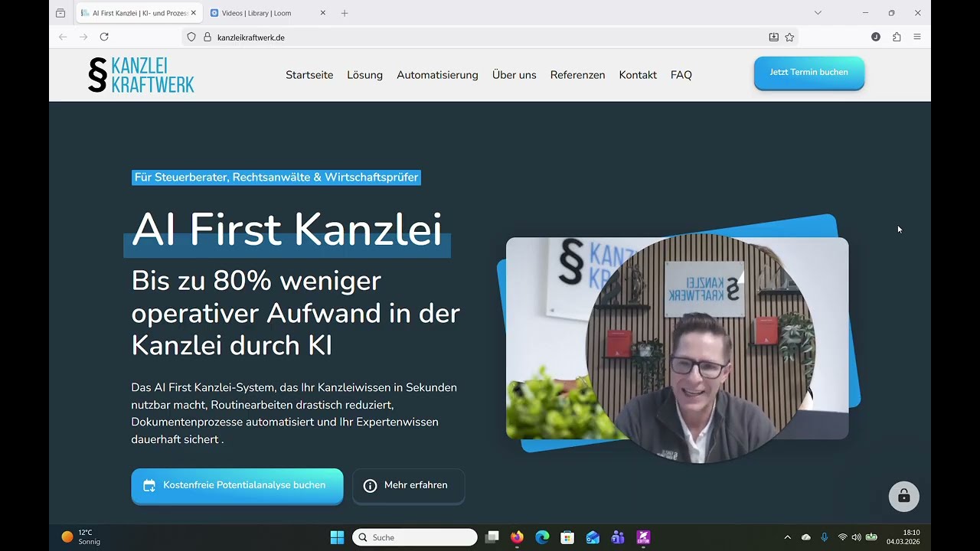Open the OneDrive cloud tray icon

click(806, 537)
